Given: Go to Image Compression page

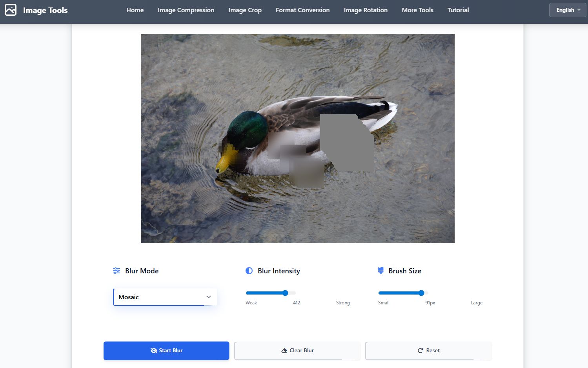Looking at the screenshot, I should [186, 10].
